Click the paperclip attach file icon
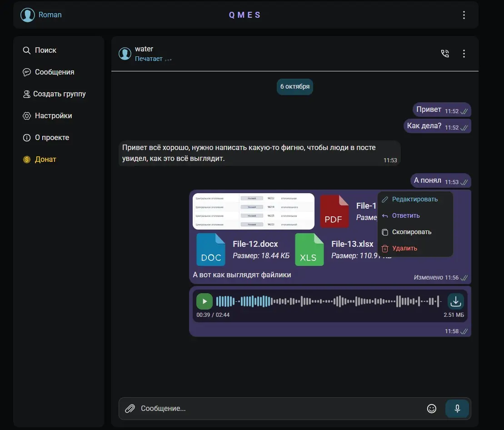Viewport: 504px width, 430px height. tap(130, 408)
